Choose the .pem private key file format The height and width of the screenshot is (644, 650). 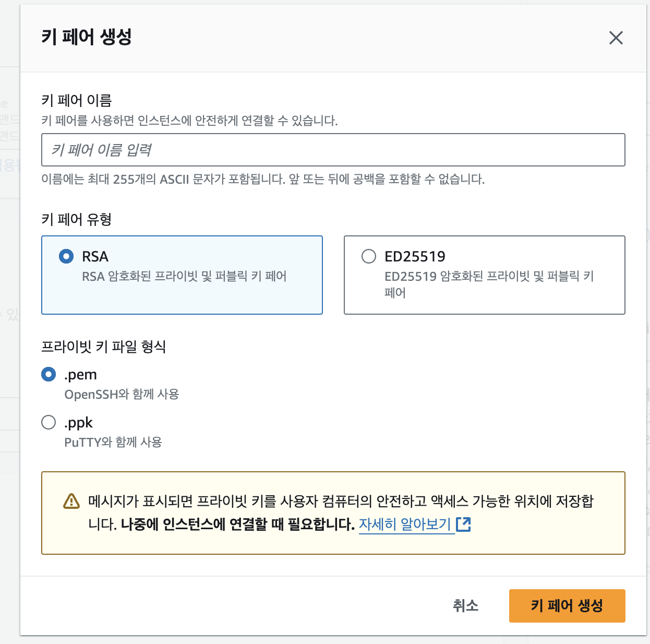(x=47, y=374)
